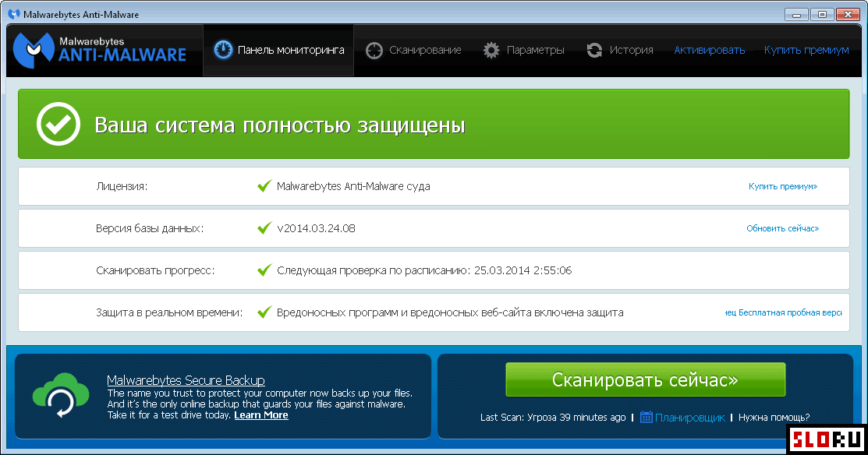Click the large white checkmark circle icon

(x=58, y=124)
